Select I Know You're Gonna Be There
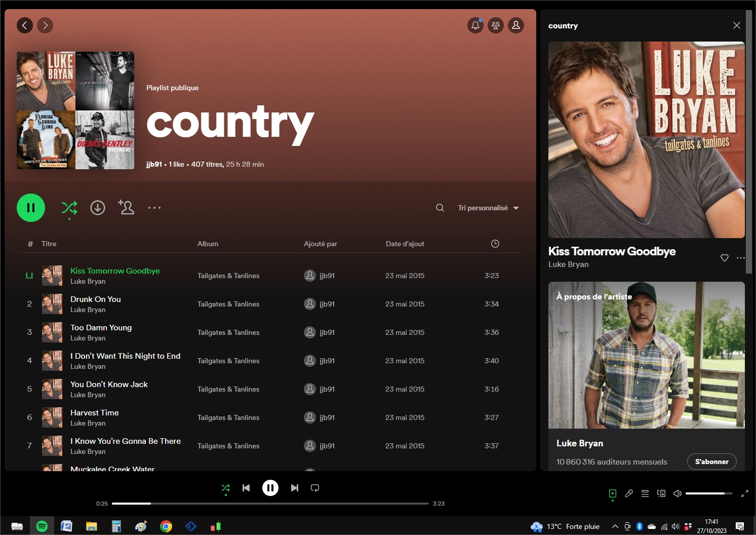Viewport: 756px width, 535px height. (x=126, y=441)
